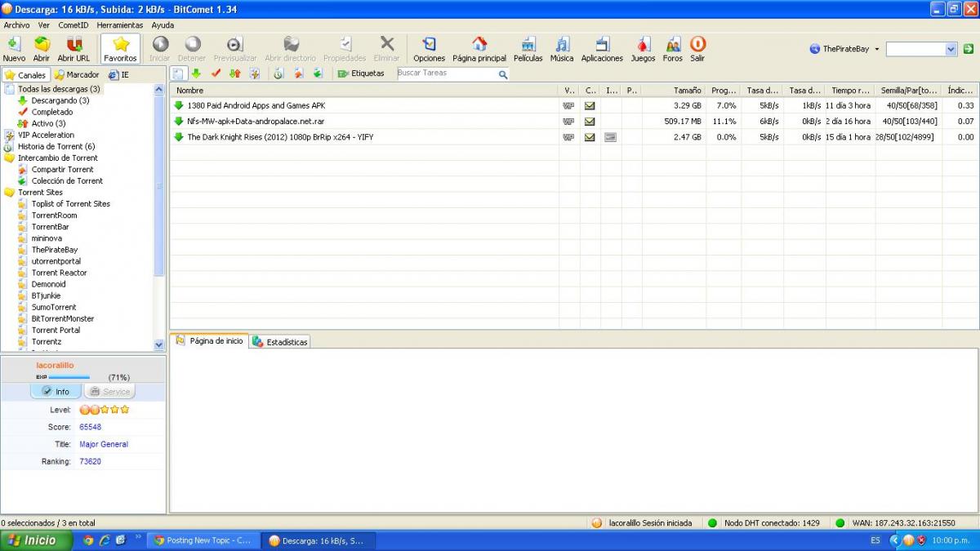Image resolution: width=980 pixels, height=551 pixels.
Task: Switch to Estadísticas tab
Action: point(280,342)
